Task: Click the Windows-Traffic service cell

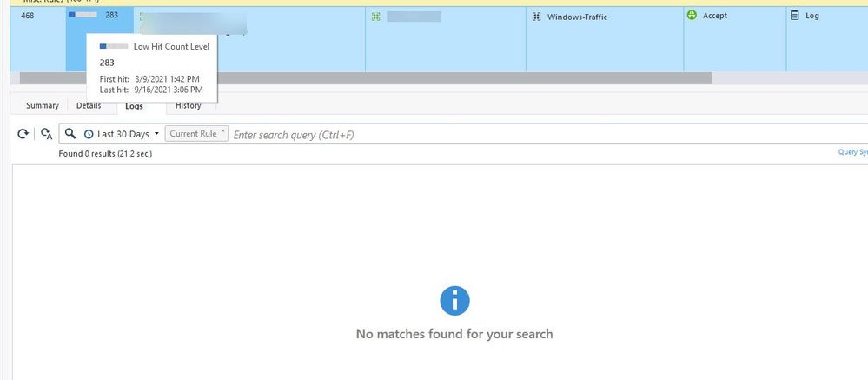Action: 605,39
